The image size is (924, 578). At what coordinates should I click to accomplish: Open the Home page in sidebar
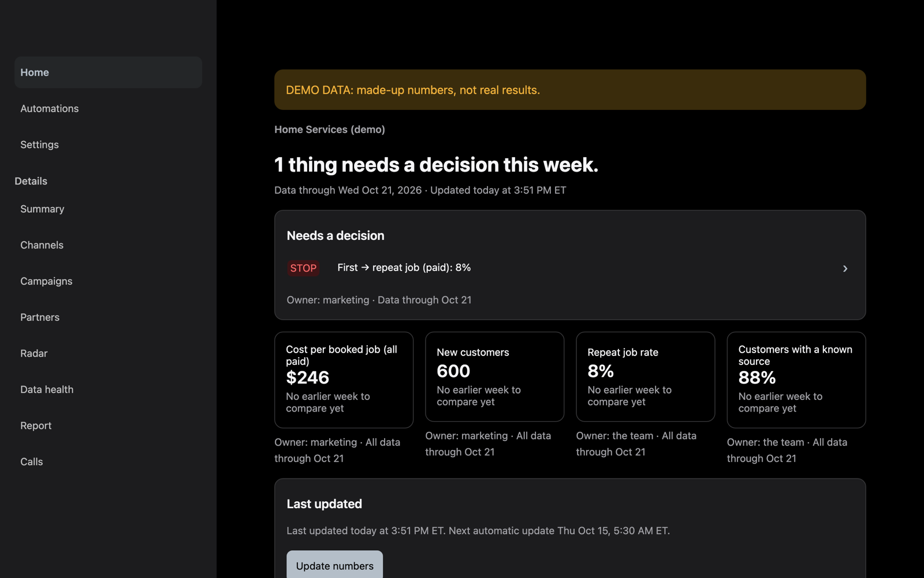pyautogui.click(x=108, y=72)
